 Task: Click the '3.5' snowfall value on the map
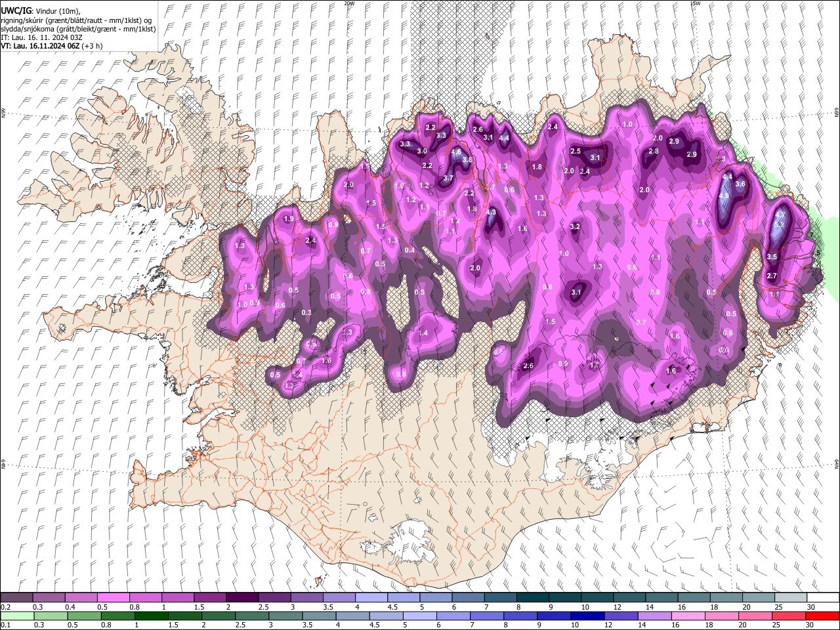click(772, 257)
